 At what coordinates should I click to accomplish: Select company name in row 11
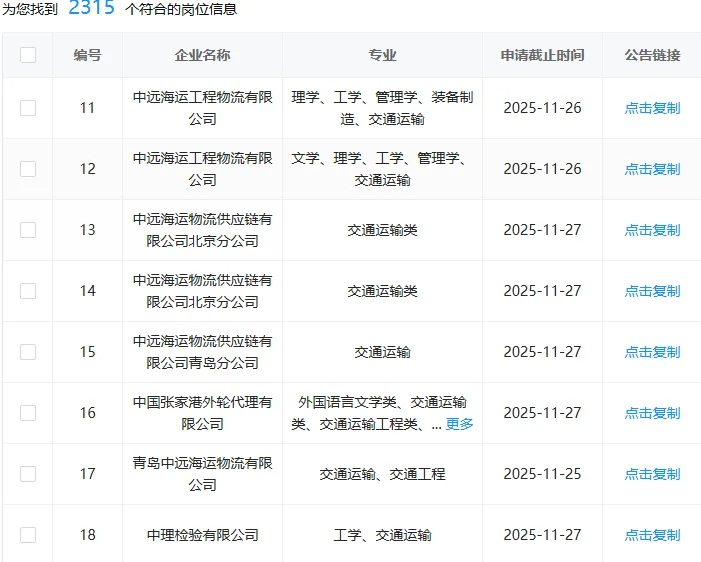[x=203, y=108]
